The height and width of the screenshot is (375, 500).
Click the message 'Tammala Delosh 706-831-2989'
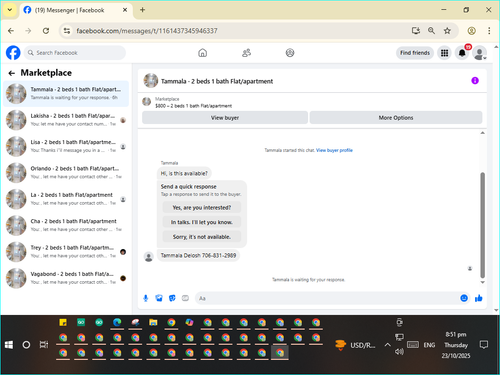click(x=198, y=256)
